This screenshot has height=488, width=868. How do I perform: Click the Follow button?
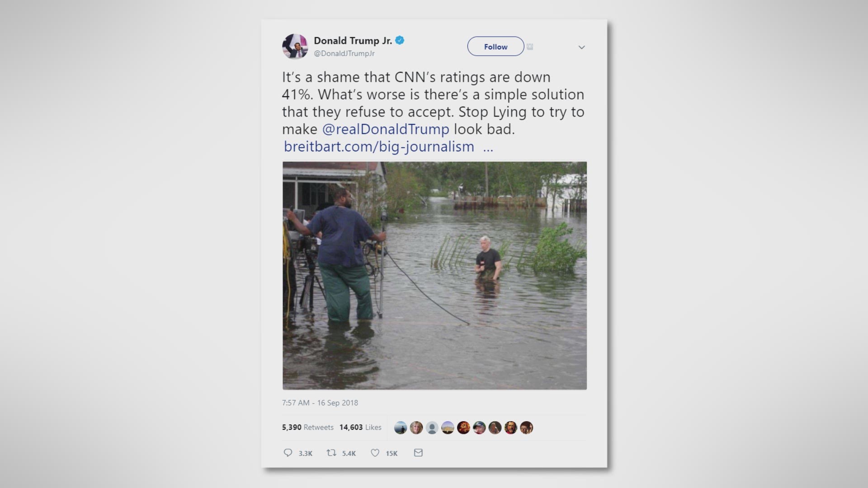[495, 47]
